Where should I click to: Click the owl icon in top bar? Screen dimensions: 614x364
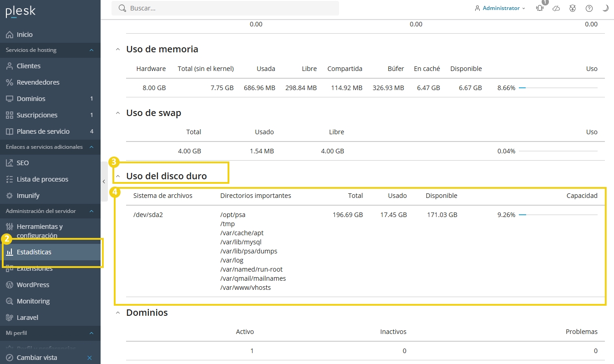pyautogui.click(x=573, y=8)
